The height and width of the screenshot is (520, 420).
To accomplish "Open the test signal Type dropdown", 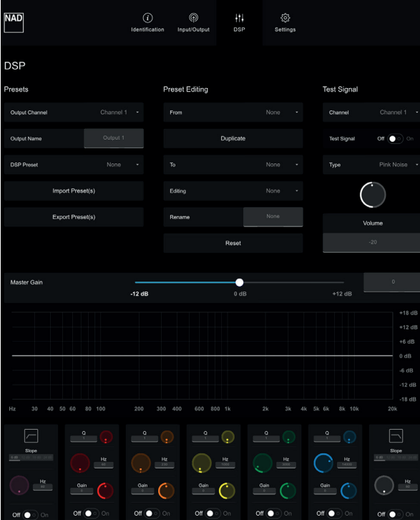I will click(x=371, y=165).
